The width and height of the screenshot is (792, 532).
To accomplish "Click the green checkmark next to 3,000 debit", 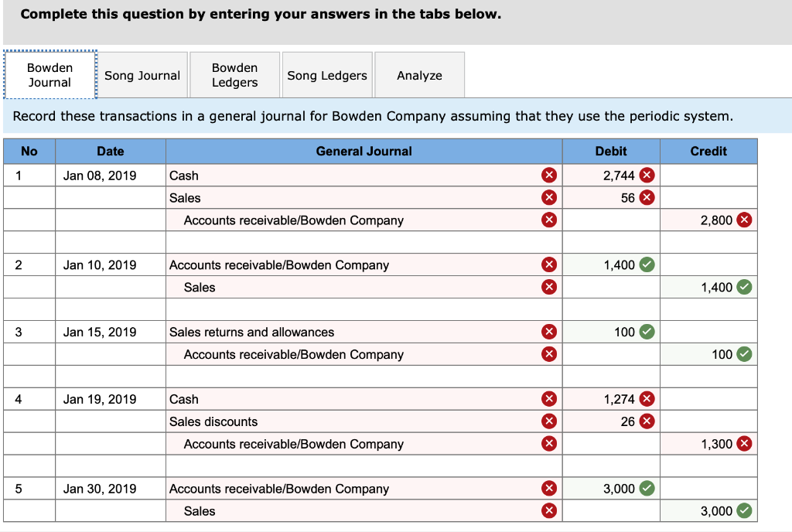I will pyautogui.click(x=646, y=488).
